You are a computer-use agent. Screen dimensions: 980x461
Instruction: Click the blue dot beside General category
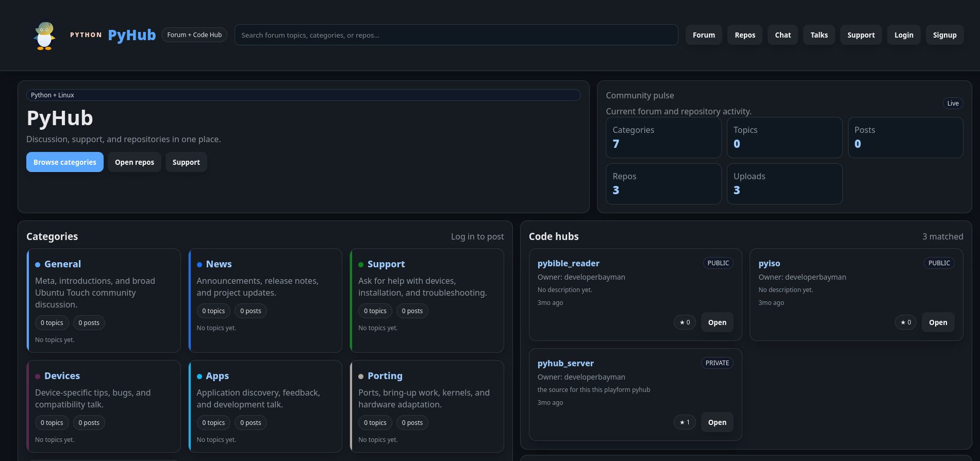coord(38,265)
